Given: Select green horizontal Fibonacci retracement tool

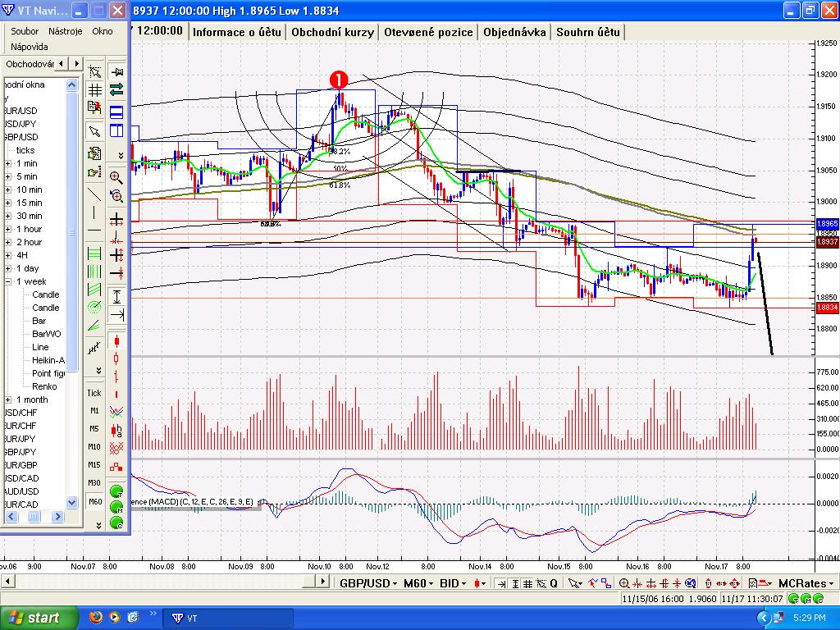Looking at the screenshot, I should (95, 253).
